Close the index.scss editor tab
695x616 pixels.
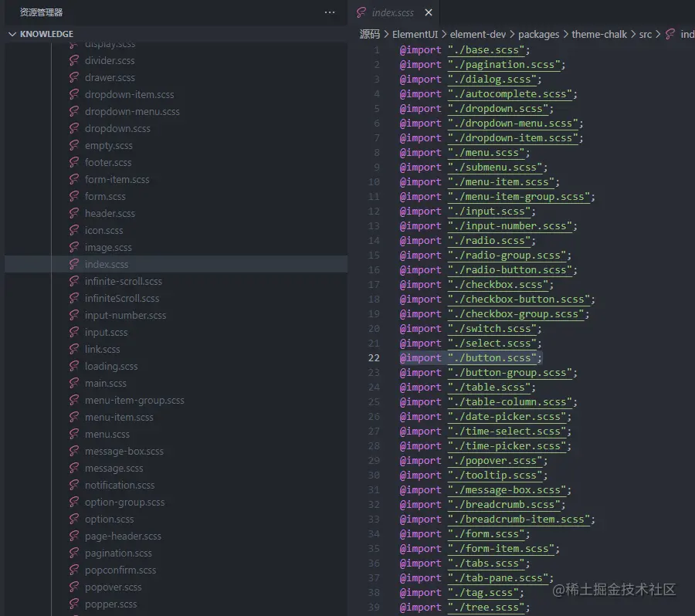(428, 12)
